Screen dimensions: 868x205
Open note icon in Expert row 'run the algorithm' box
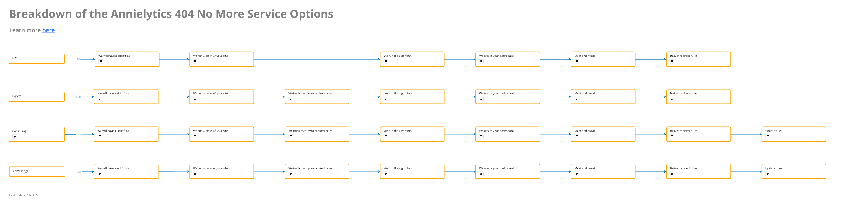(x=386, y=99)
